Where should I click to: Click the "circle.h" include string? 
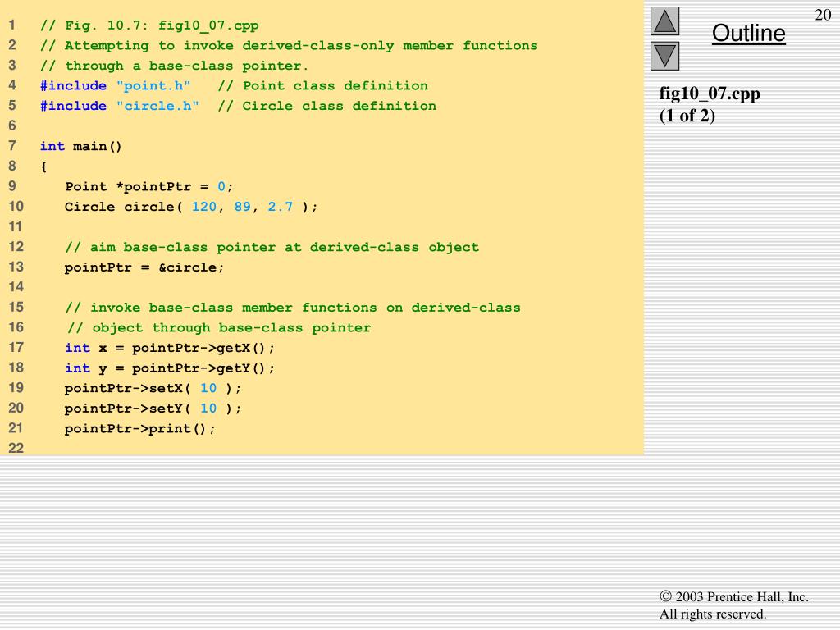pyautogui.click(x=157, y=106)
